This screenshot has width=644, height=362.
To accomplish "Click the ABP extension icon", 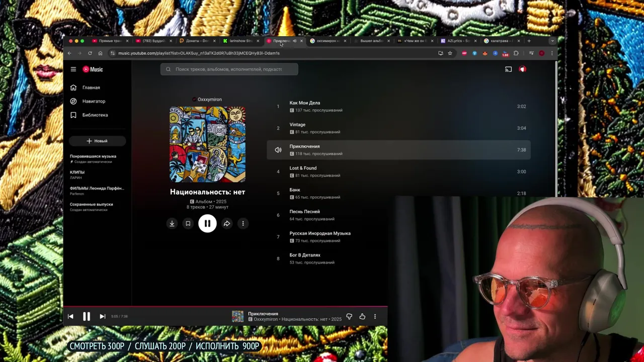I will point(464,53).
